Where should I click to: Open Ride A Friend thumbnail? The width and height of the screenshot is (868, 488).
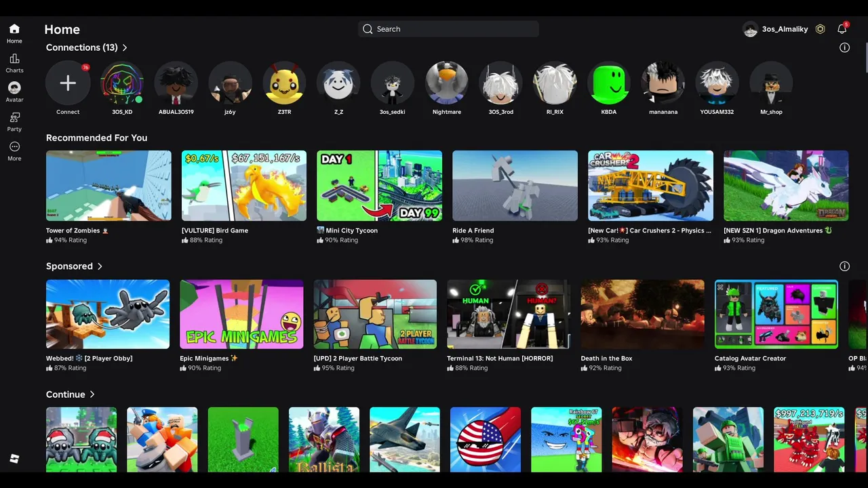point(515,186)
